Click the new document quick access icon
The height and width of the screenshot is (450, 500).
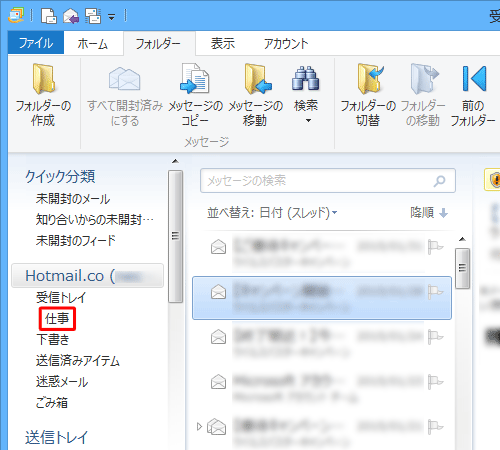pyautogui.click(x=49, y=16)
